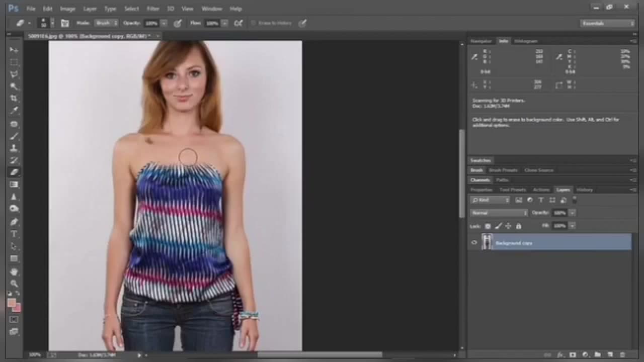Click the background color swatch

(x=17, y=307)
